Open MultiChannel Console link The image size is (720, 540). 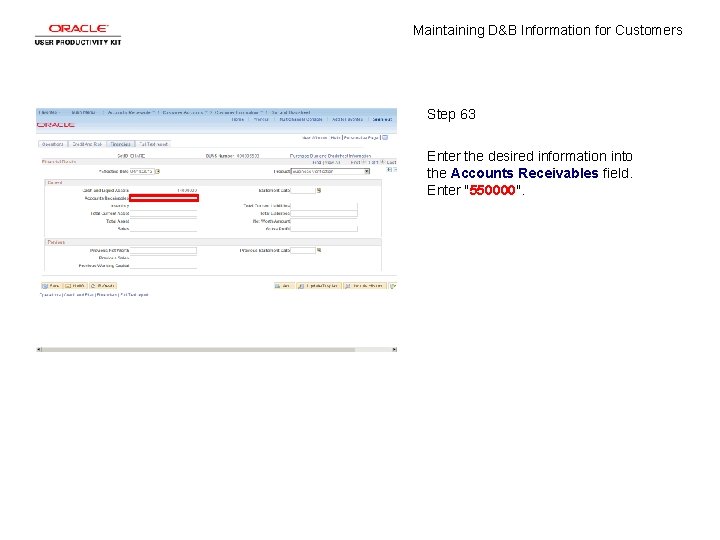click(301, 119)
